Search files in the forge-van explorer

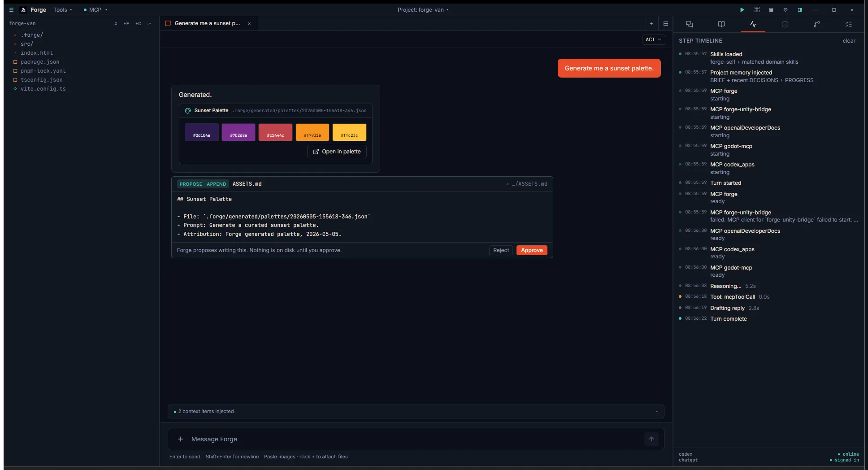(116, 23)
